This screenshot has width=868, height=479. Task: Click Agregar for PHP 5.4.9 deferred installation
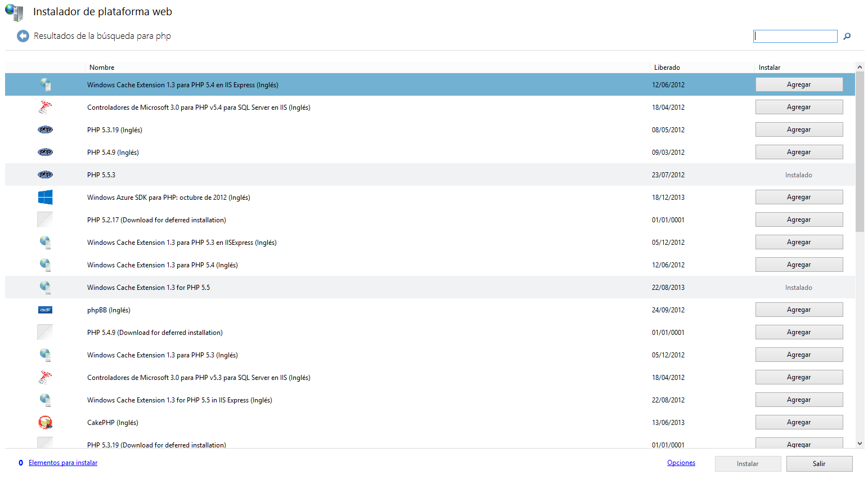click(799, 332)
